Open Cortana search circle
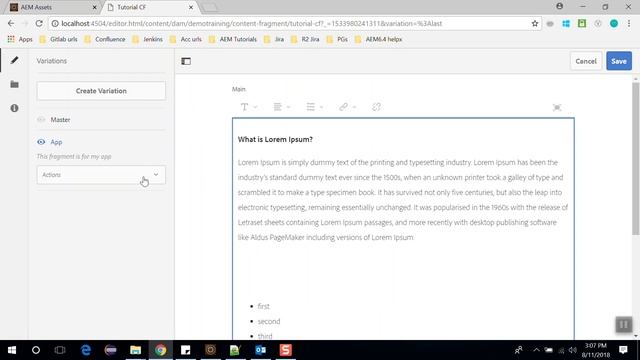The width and height of the screenshot is (640, 360). (36, 350)
